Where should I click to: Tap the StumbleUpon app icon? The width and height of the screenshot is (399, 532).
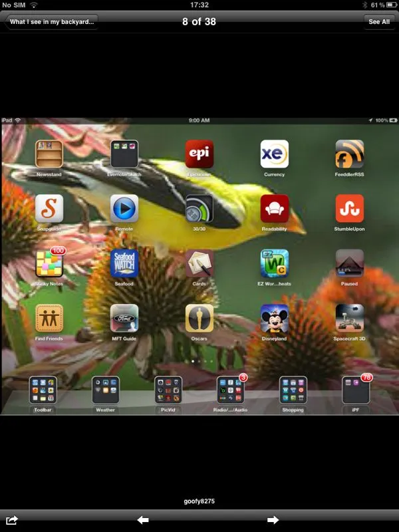coord(349,209)
